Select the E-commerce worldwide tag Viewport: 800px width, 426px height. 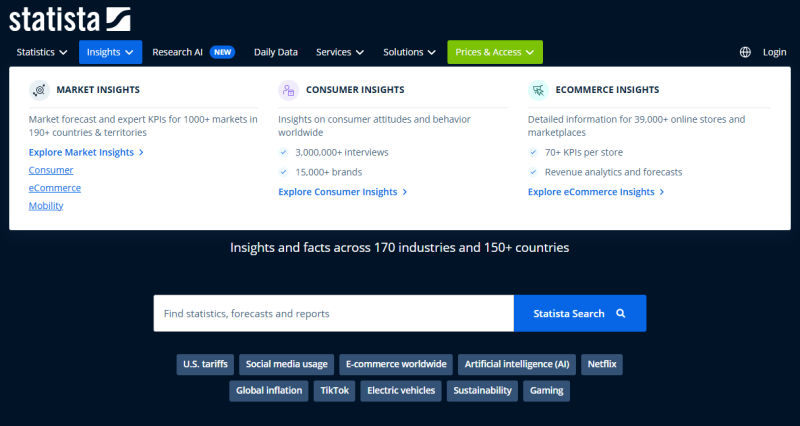coord(396,364)
